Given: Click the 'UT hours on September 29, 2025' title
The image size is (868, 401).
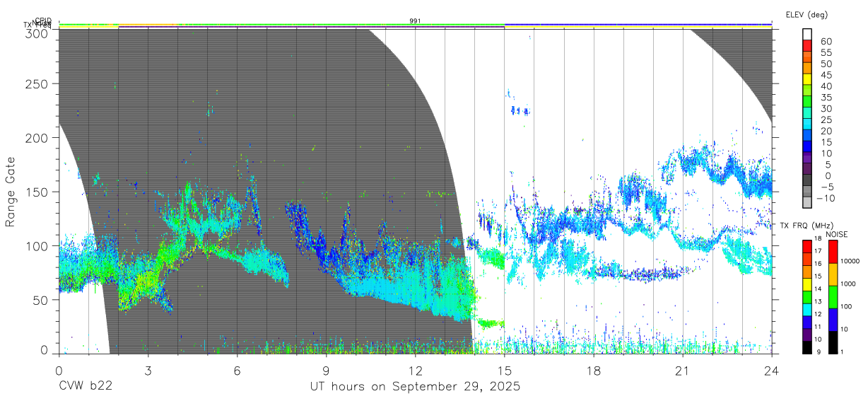Looking at the screenshot, I should 415,387.
